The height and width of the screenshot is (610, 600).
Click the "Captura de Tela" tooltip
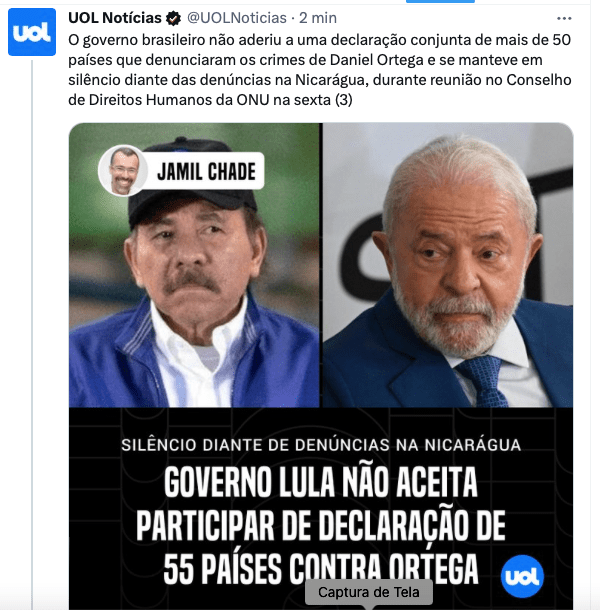tap(368, 592)
